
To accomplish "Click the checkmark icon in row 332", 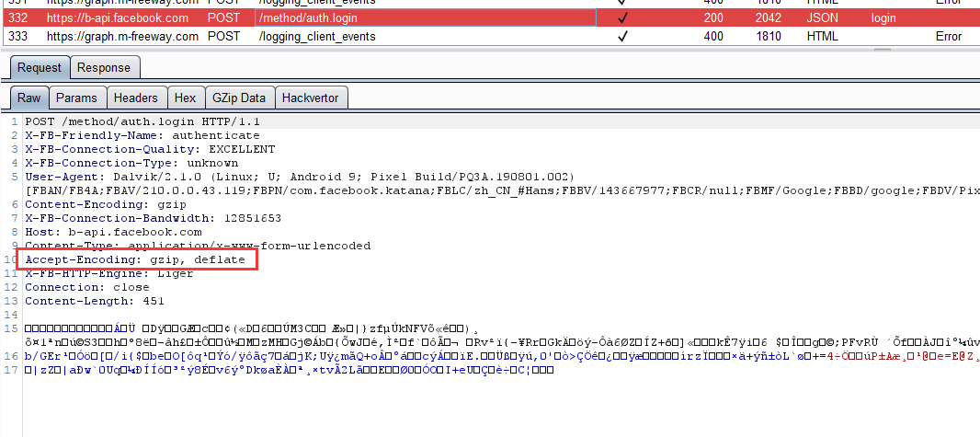I will 621,18.
